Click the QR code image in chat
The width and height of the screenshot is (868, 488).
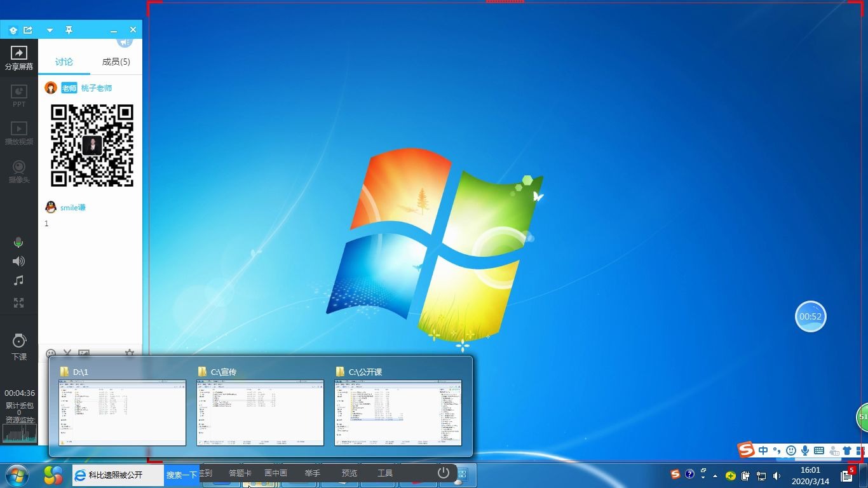[92, 146]
